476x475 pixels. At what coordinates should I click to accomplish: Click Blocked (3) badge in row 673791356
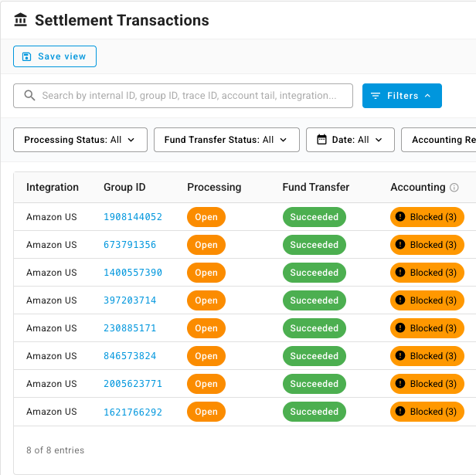pos(427,245)
